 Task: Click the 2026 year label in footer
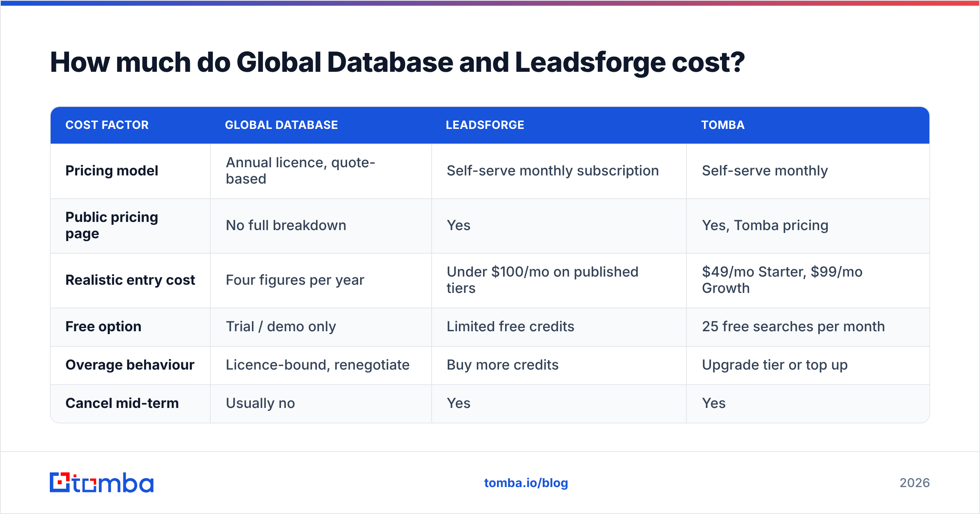coord(915,483)
